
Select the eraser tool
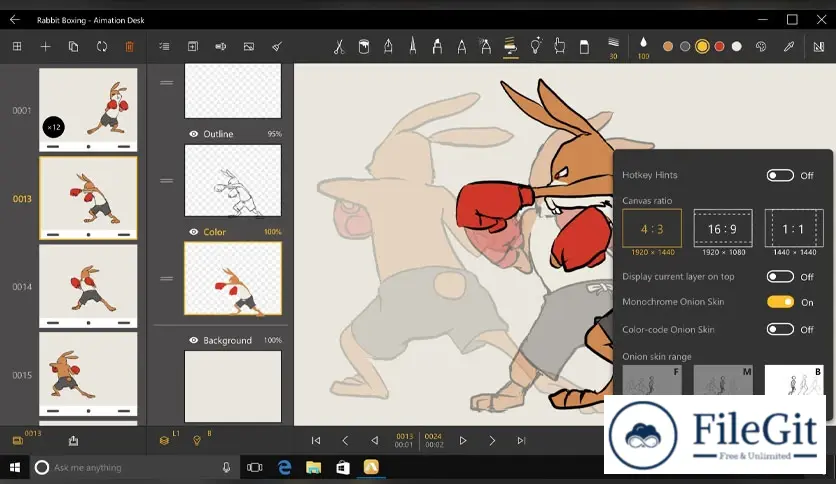point(584,46)
